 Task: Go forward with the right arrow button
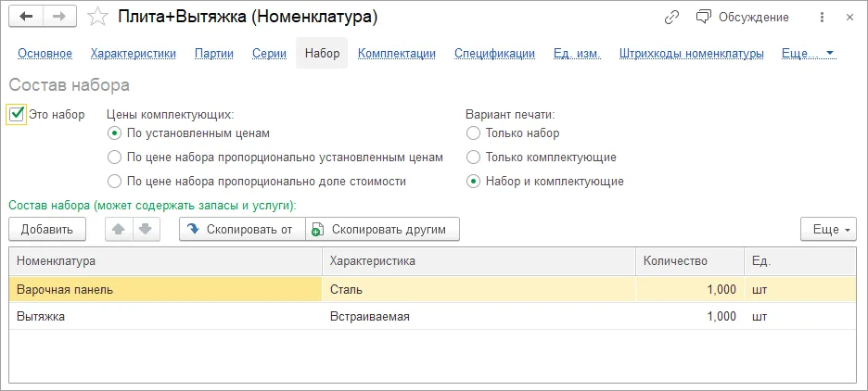[58, 18]
